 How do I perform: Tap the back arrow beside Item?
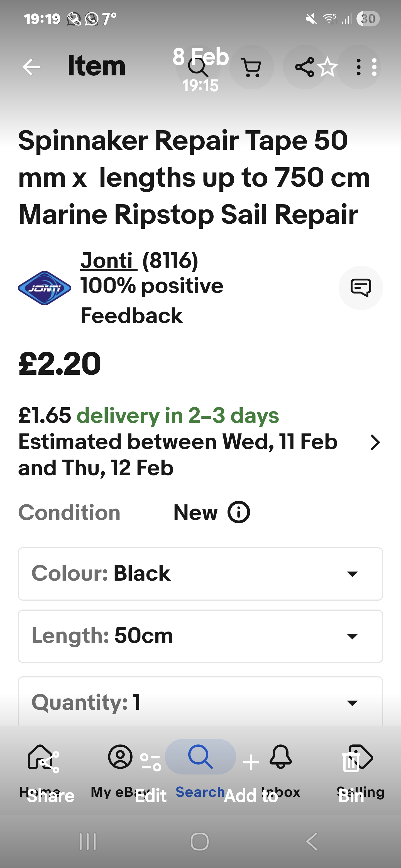pos(31,67)
